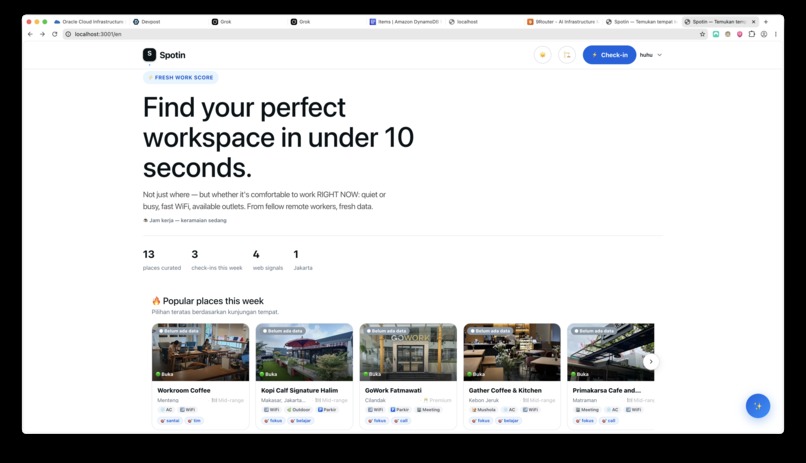Click the belajar tag on Gather Coffee

click(508, 420)
